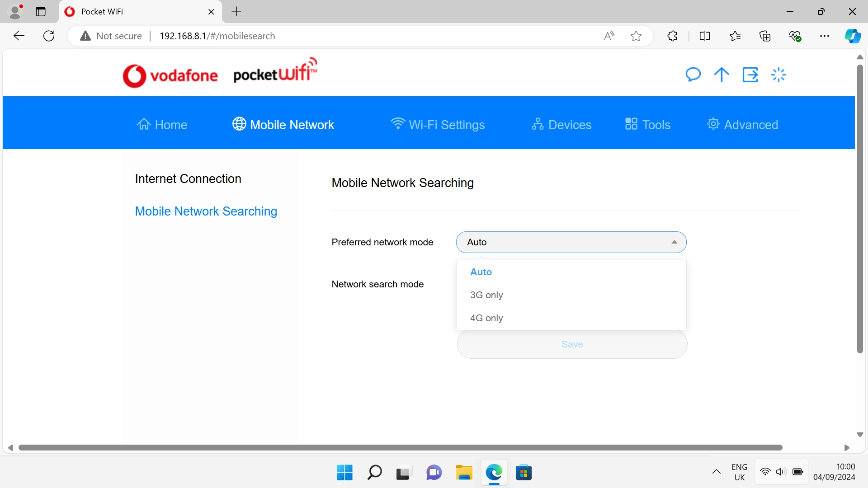Select the Auto network mode option

point(481,272)
